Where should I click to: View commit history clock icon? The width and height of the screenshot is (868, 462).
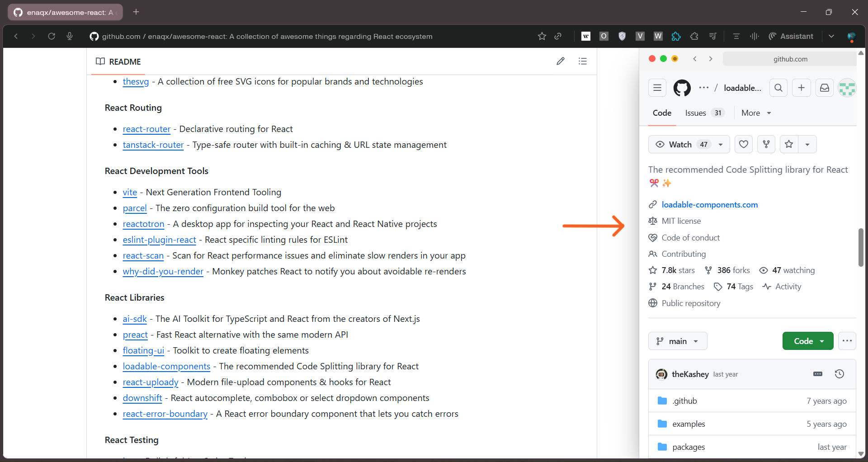pos(840,374)
